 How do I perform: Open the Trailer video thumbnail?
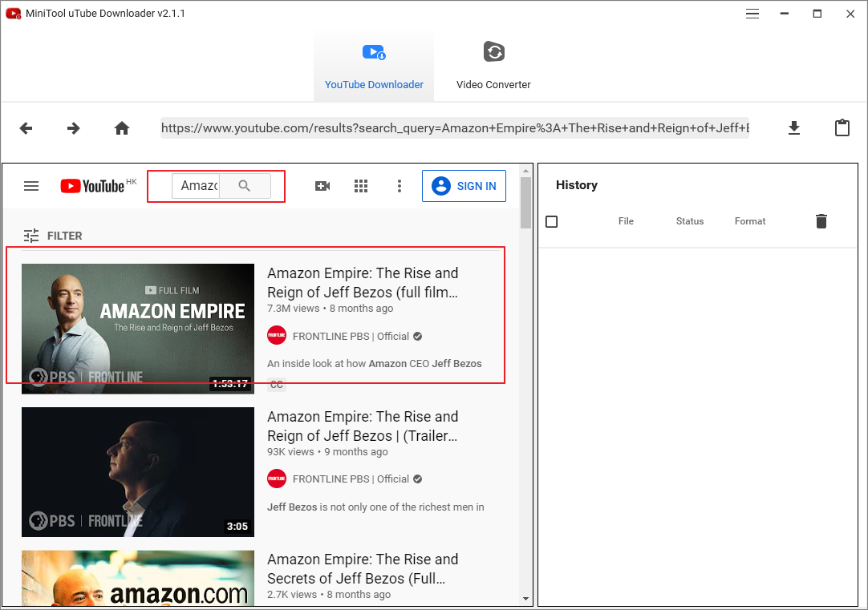point(138,472)
